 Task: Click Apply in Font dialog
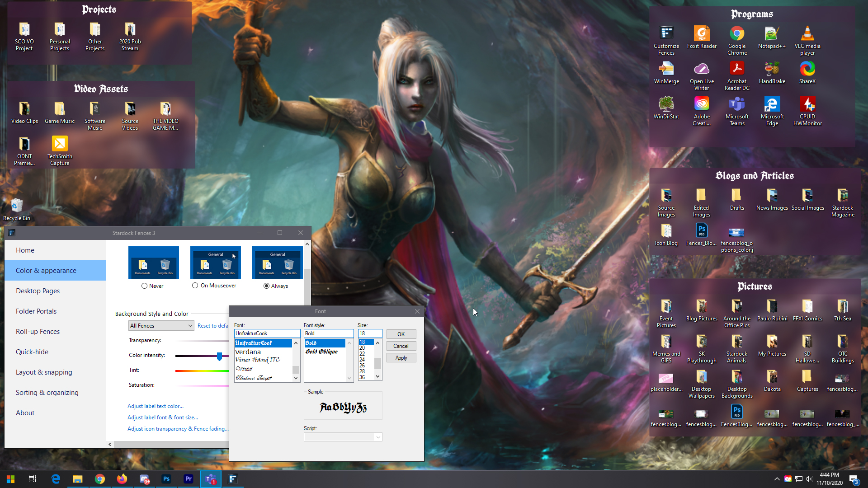(401, 358)
